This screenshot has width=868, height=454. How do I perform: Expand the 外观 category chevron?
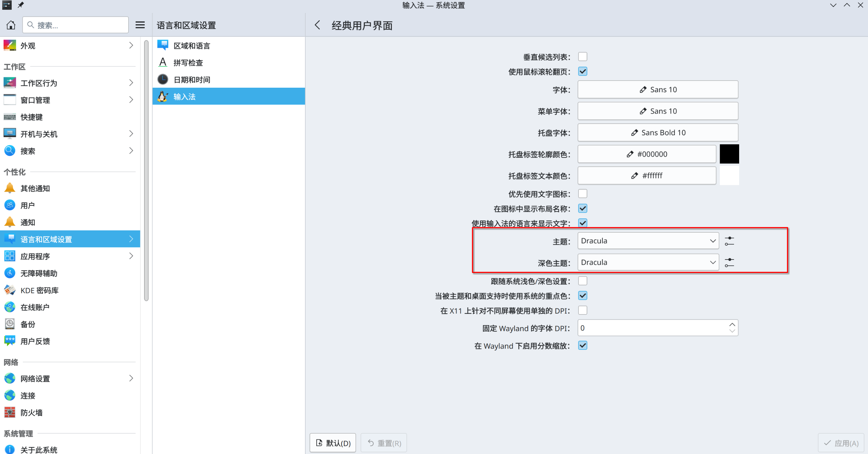(131, 46)
